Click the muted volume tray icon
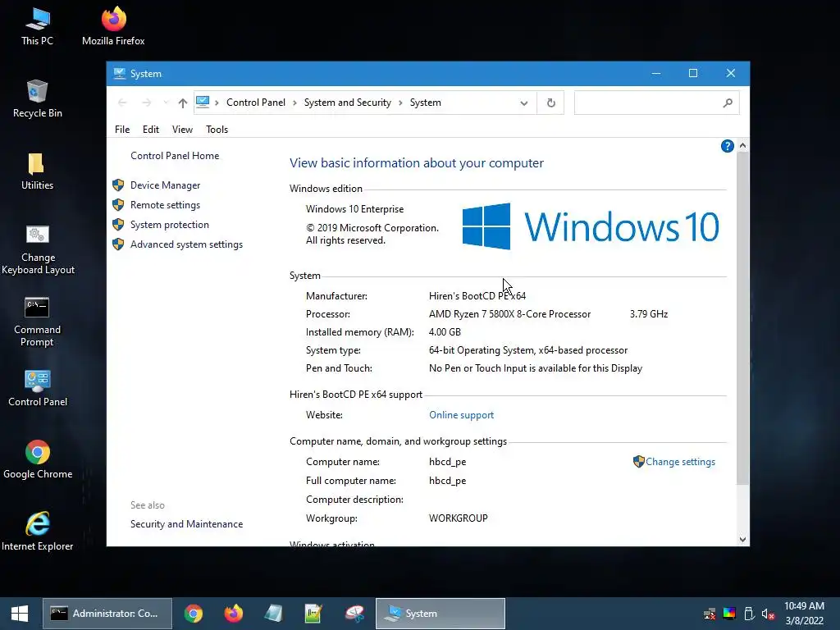The width and height of the screenshot is (840, 630). [x=768, y=614]
